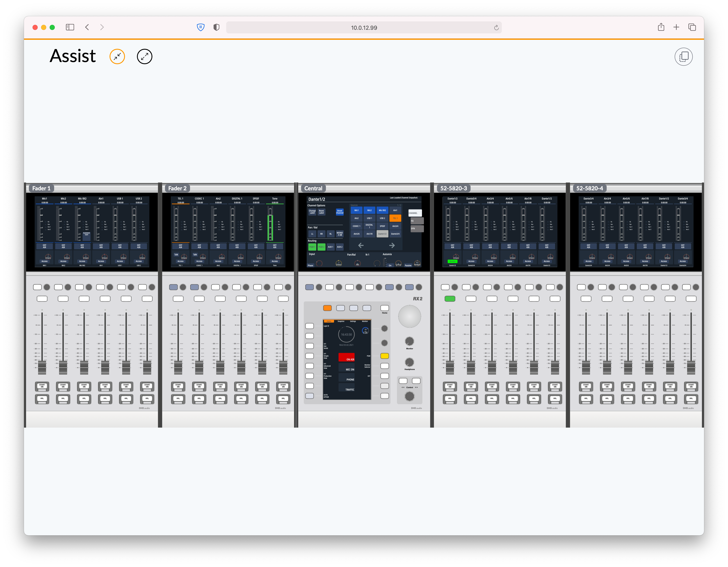Toggle PGM 1 routing

(x=312, y=247)
